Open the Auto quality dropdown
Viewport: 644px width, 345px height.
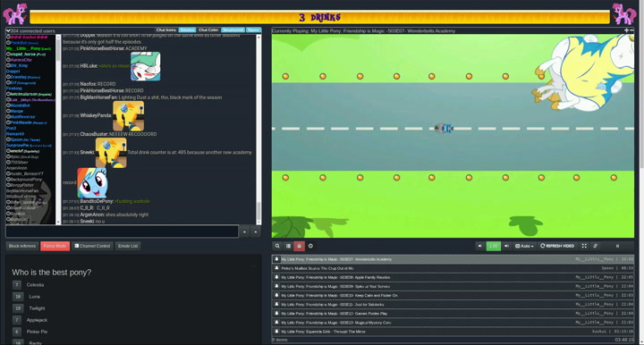pyautogui.click(x=524, y=246)
